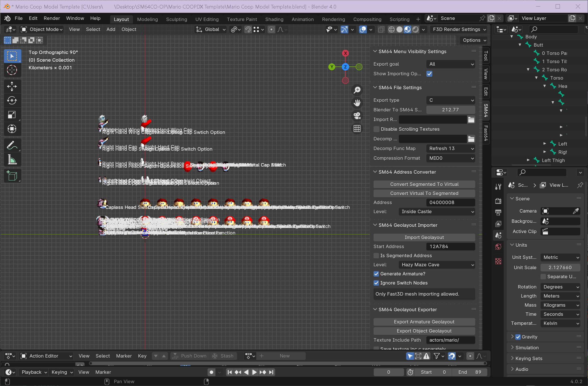Click Export Armature Geolayout button
This screenshot has height=386, width=588.
(424, 322)
